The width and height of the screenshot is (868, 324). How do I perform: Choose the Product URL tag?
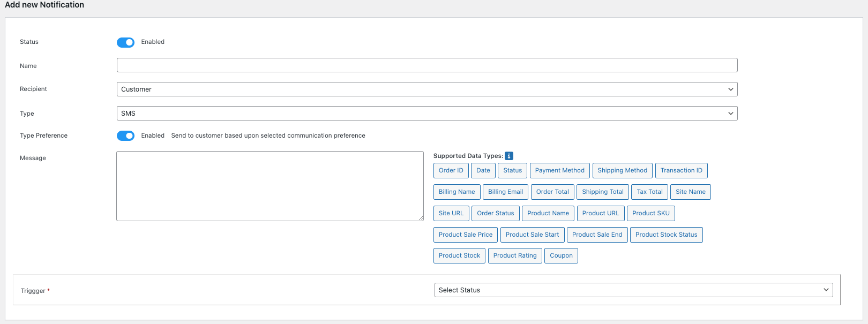pos(601,213)
